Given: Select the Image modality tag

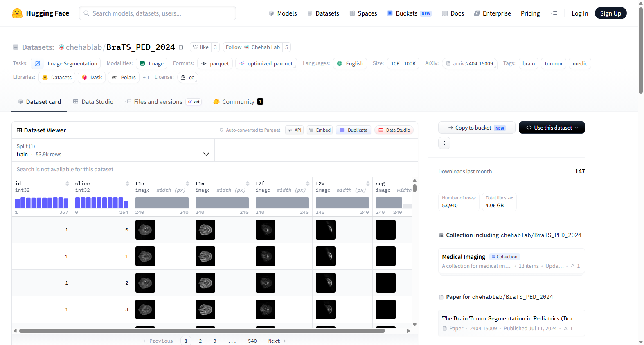Looking at the screenshot, I should pos(152,63).
